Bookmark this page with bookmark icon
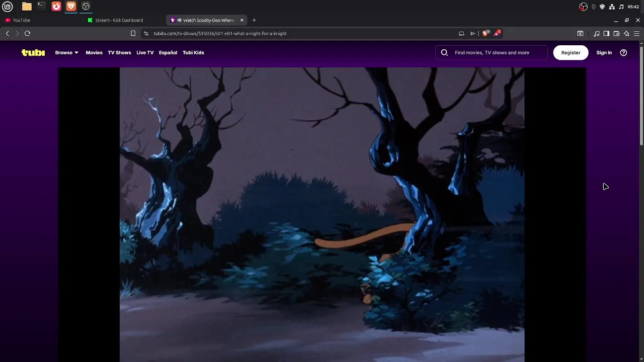Viewport: 644px width, 362px height. pos(133,34)
